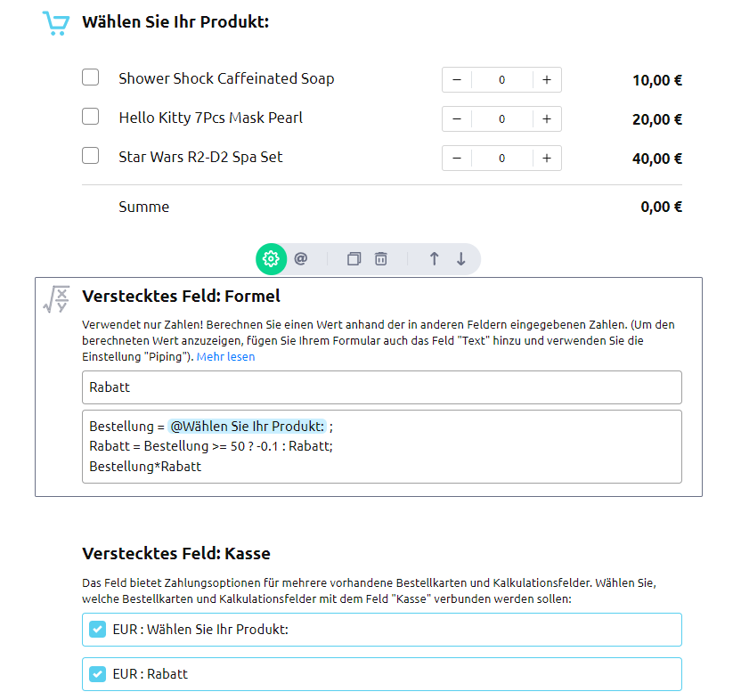The width and height of the screenshot is (741, 700).
Task: Check the Shower Shock Caffeinated Soap checkbox
Action: [x=91, y=77]
